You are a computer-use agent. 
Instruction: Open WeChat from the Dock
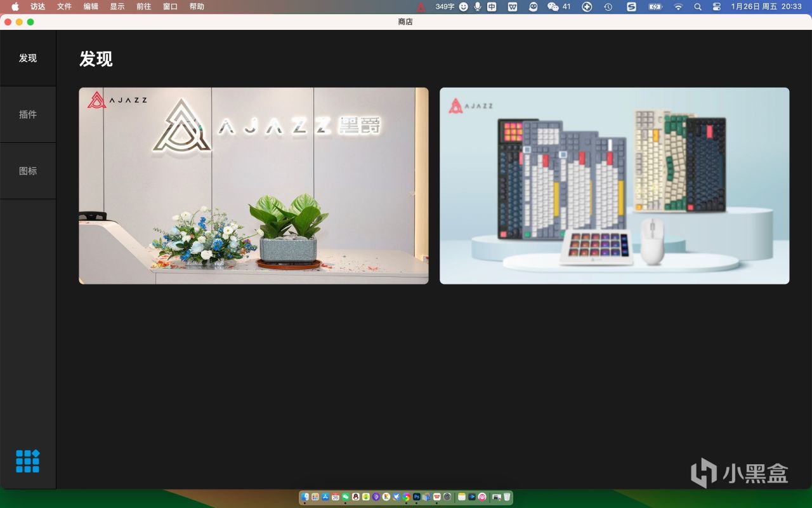click(x=346, y=497)
